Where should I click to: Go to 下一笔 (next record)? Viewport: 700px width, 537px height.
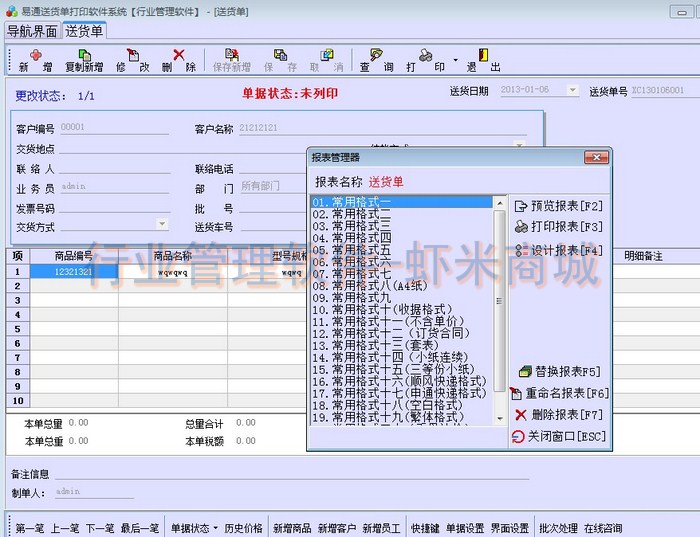100,529
